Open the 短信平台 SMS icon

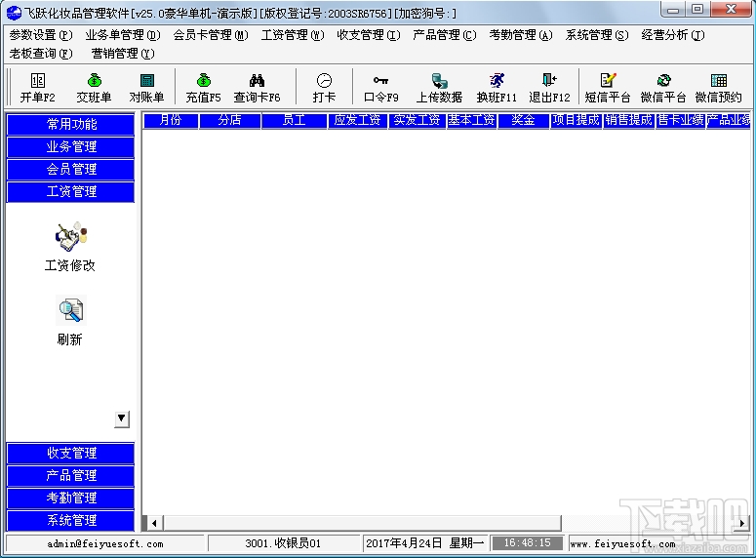pos(608,81)
